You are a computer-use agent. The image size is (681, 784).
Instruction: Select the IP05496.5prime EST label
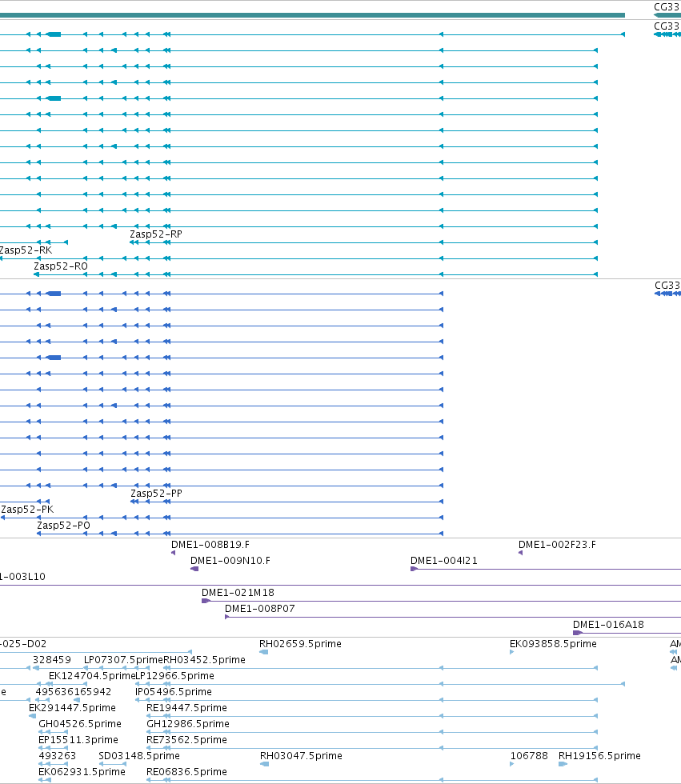pos(174,691)
